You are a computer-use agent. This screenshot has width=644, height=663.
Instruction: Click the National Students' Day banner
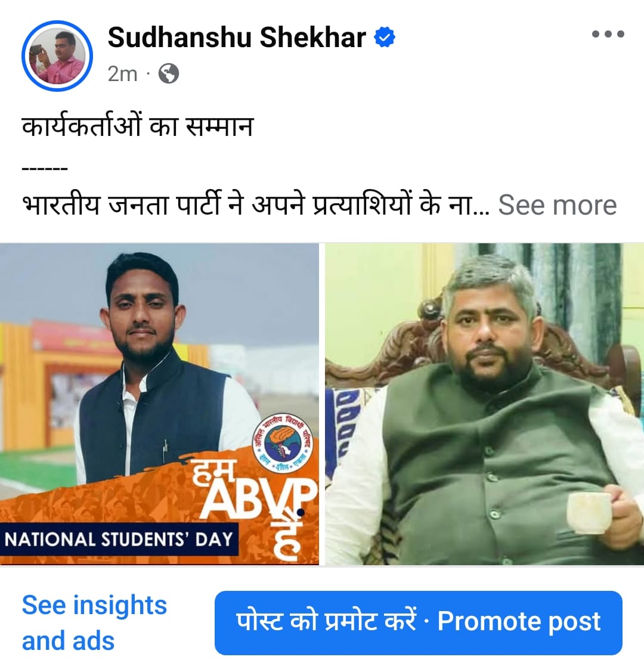[119, 540]
